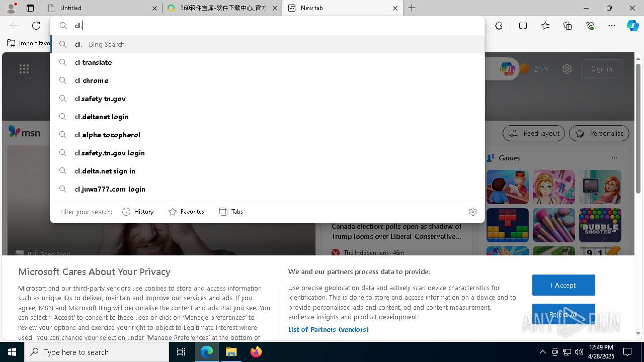This screenshot has width=644, height=362.
Task: Close the Untitled tab
Action: click(x=154, y=8)
